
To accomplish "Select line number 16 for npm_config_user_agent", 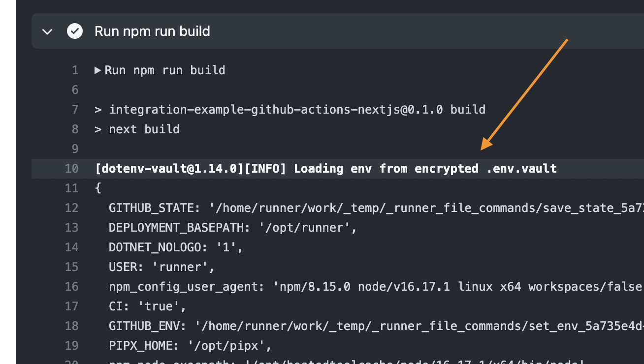I will [72, 287].
